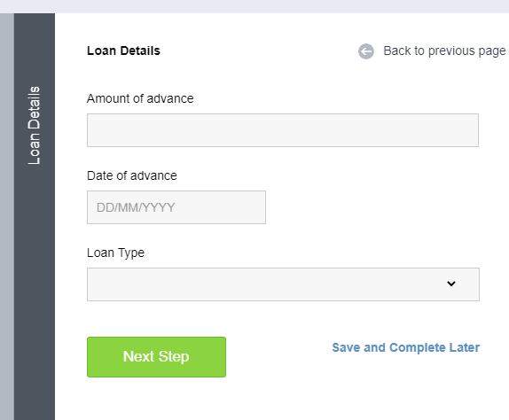Click the Date of advance DD/MM/YYYY field
Viewport: 509px width, 420px height.
176,207
